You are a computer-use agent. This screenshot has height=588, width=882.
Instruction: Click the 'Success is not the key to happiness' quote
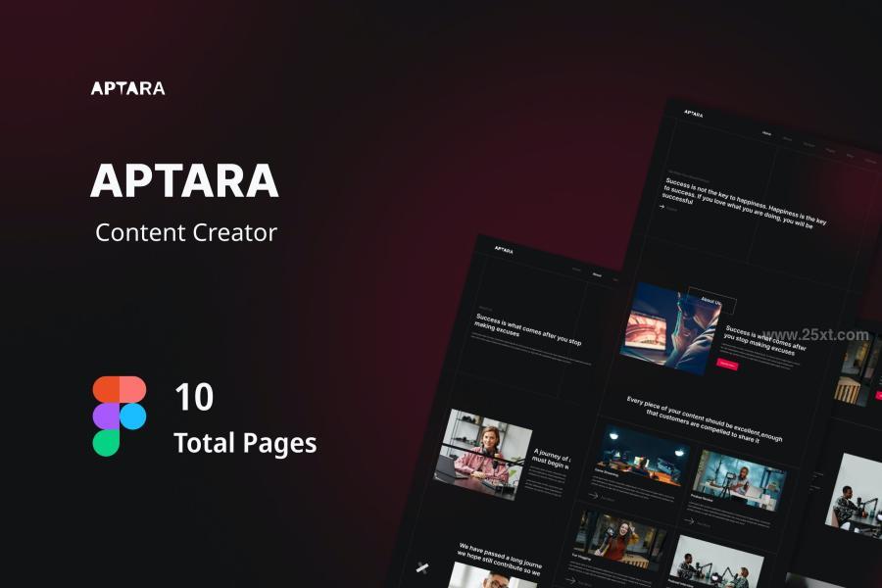pos(745,204)
